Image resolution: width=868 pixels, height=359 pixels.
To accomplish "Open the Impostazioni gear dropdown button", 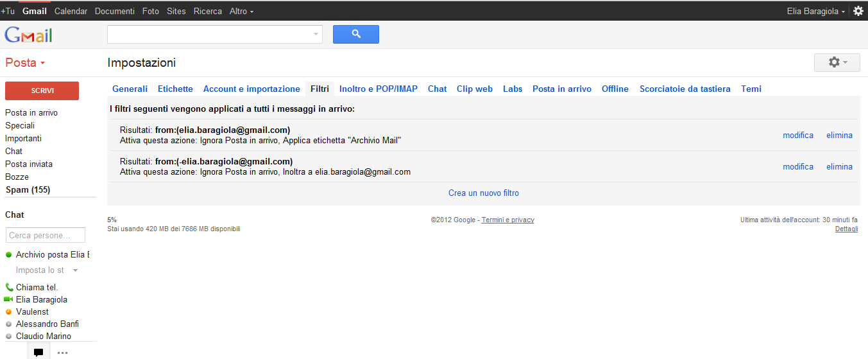I will 837,62.
